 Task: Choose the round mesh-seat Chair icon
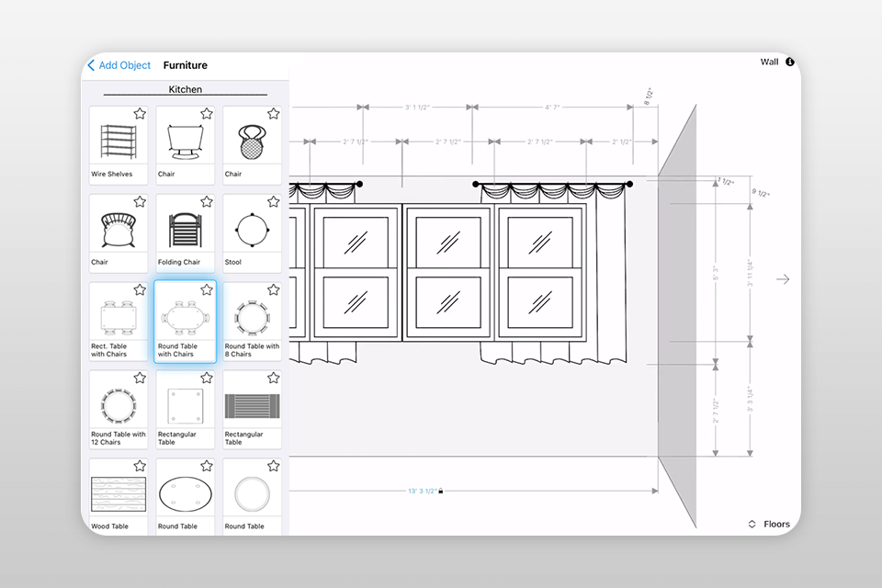[252, 145]
